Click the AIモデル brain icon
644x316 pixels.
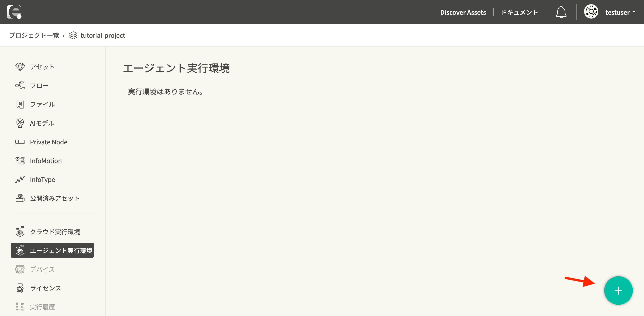(20, 123)
